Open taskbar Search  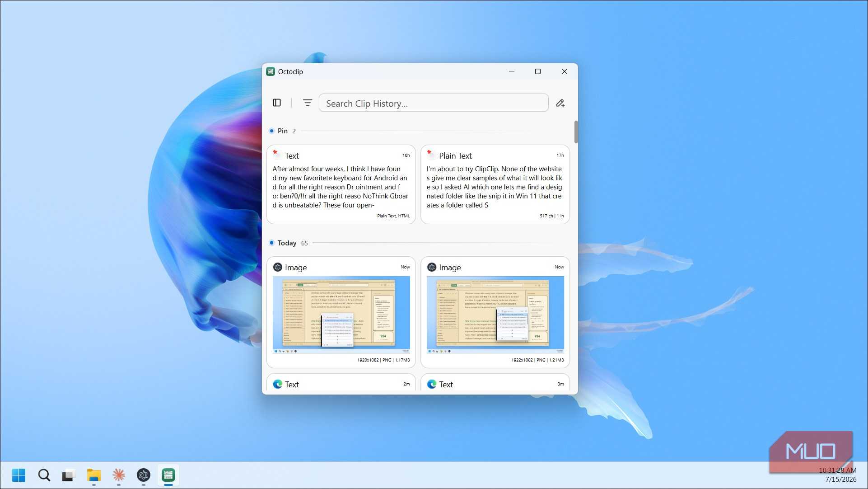[44, 475]
